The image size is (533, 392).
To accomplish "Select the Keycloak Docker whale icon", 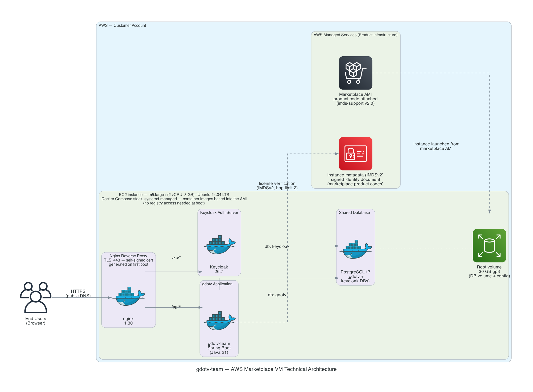I will [x=219, y=245].
